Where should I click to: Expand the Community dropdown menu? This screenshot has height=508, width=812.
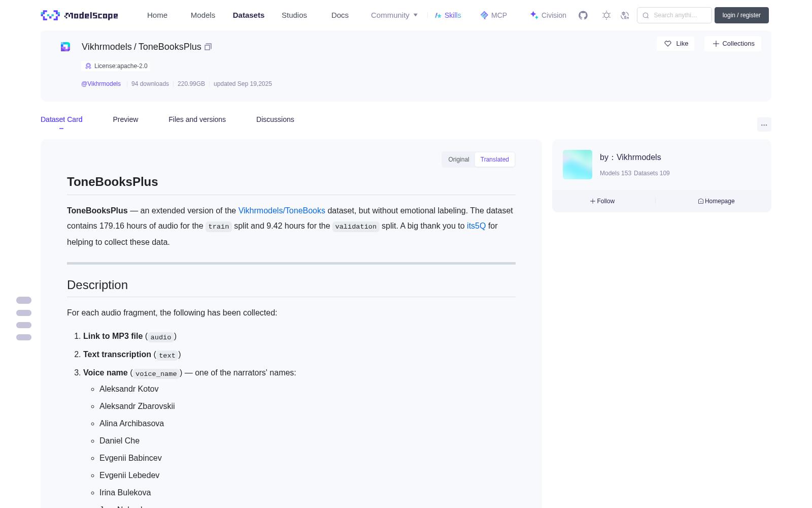[x=394, y=15]
